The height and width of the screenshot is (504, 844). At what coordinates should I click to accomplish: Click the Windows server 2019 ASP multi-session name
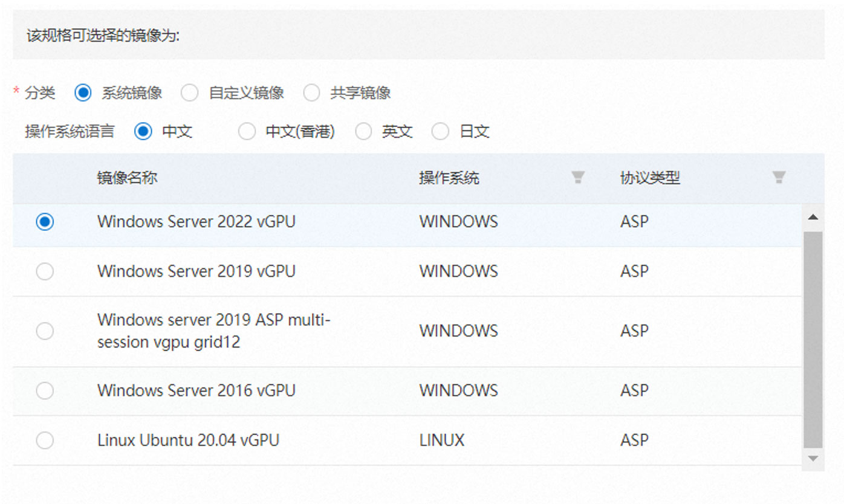(214, 331)
